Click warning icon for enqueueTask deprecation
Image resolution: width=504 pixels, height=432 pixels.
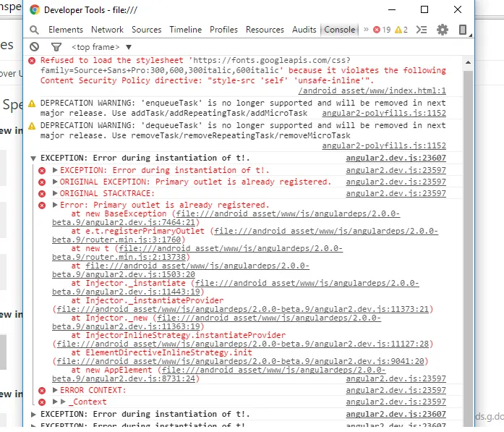pyautogui.click(x=32, y=103)
